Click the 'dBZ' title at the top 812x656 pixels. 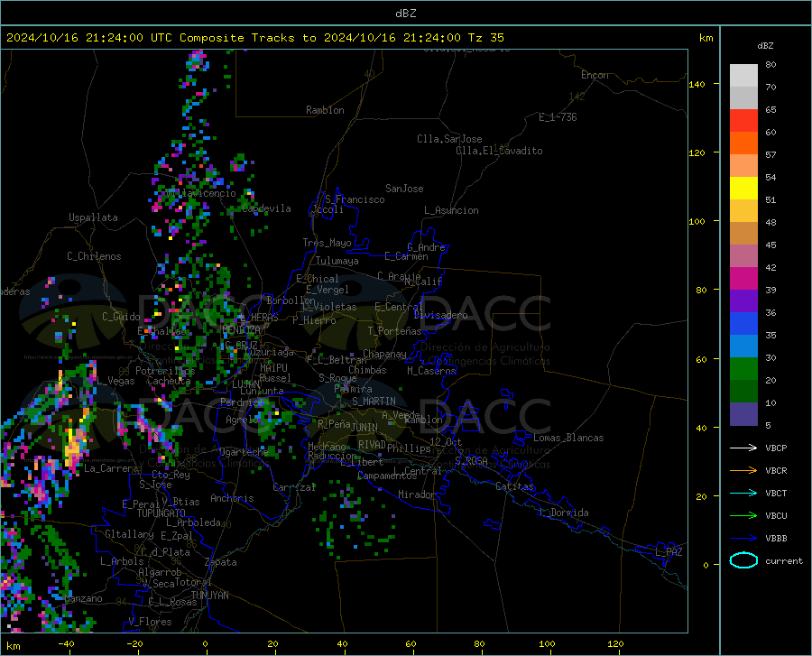pyautogui.click(x=405, y=14)
